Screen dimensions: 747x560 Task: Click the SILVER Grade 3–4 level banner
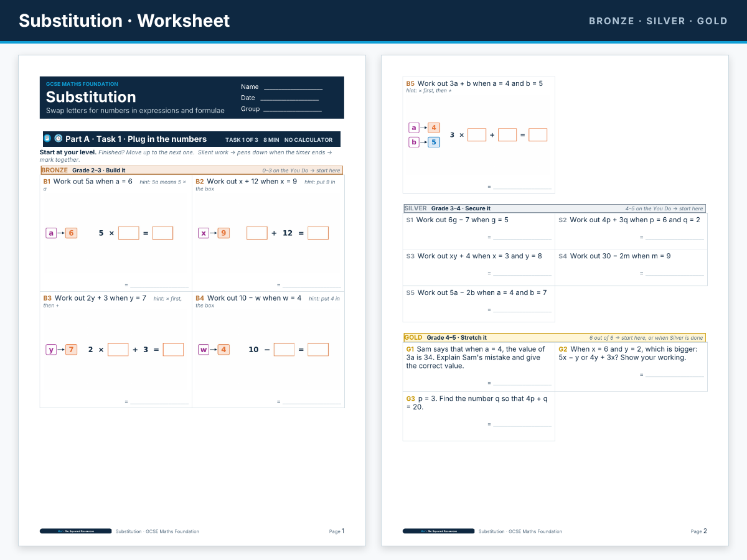tap(555, 208)
